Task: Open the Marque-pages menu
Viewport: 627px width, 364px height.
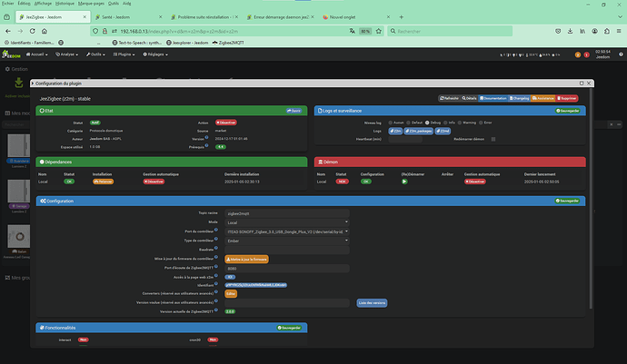Action: 91,4
